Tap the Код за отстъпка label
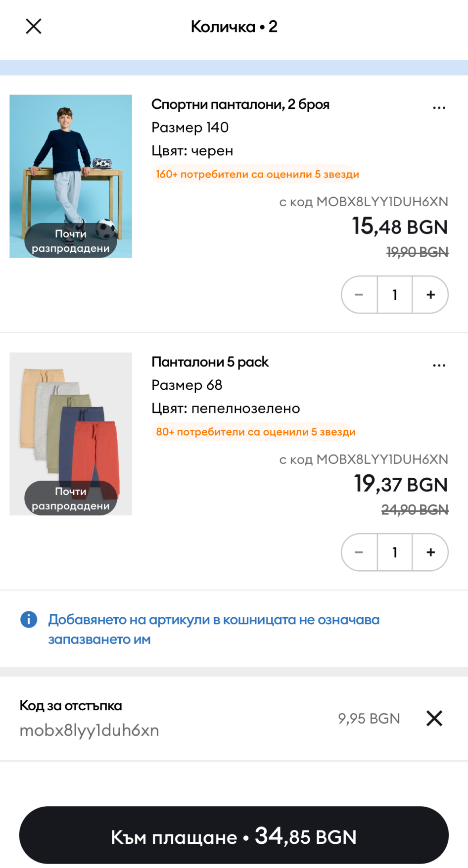 click(x=71, y=706)
